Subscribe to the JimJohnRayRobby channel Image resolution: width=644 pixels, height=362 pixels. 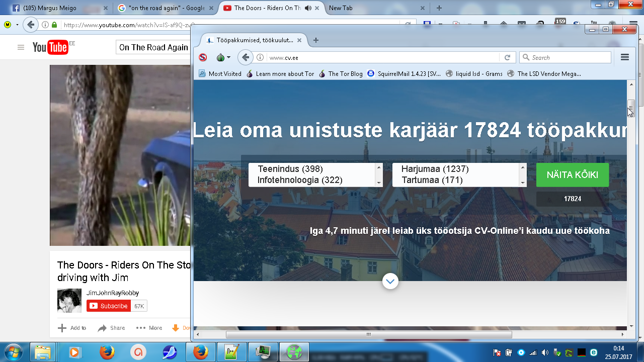[109, 306]
